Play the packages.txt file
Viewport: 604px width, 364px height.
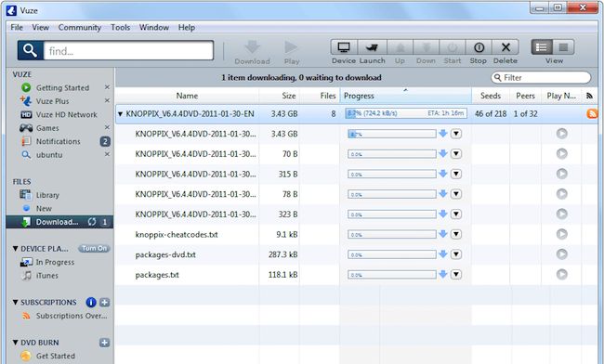(x=562, y=274)
